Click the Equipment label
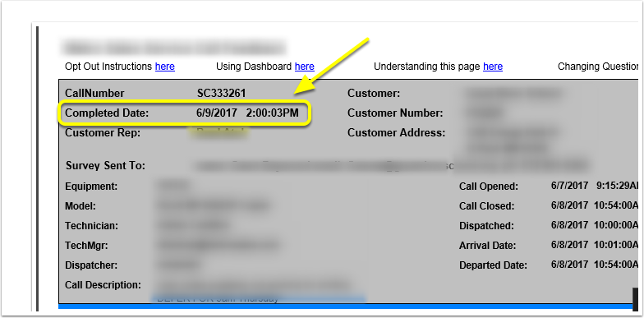Screen dimensions: 644x318 (x=91, y=187)
